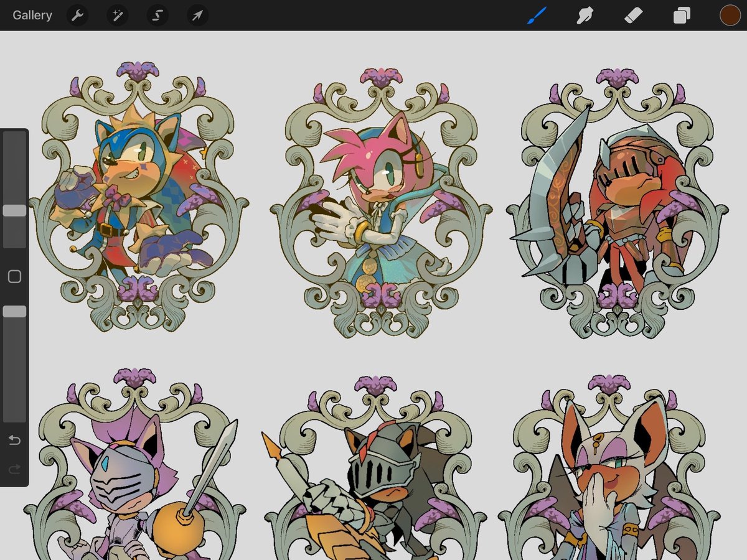Open the Gallery view

[32, 15]
